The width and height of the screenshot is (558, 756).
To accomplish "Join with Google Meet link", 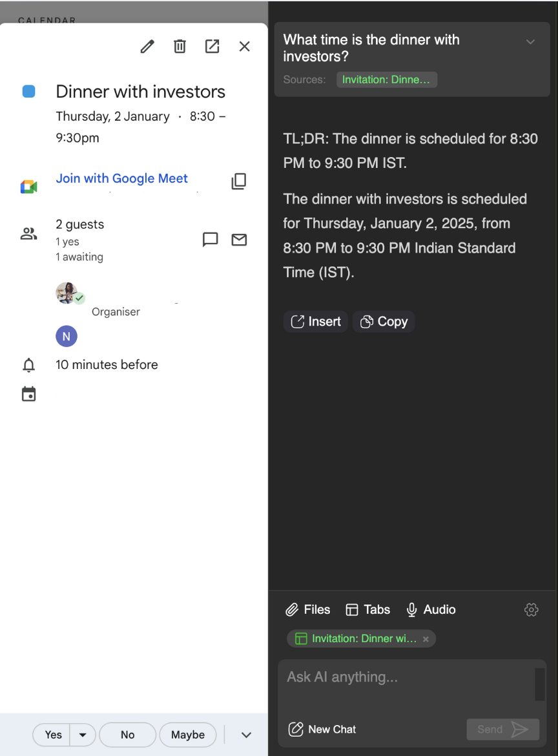I will click(121, 178).
